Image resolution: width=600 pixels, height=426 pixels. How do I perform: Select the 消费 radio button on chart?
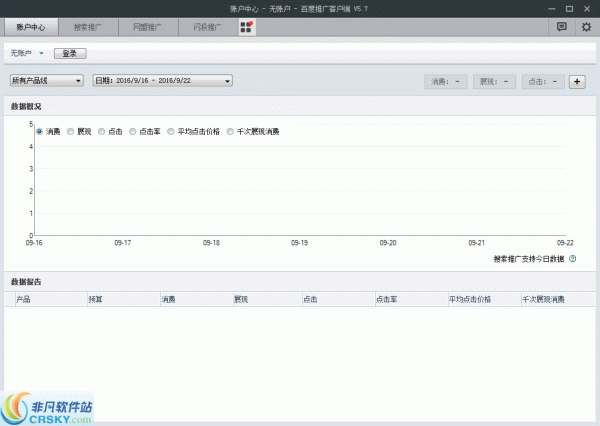39,132
